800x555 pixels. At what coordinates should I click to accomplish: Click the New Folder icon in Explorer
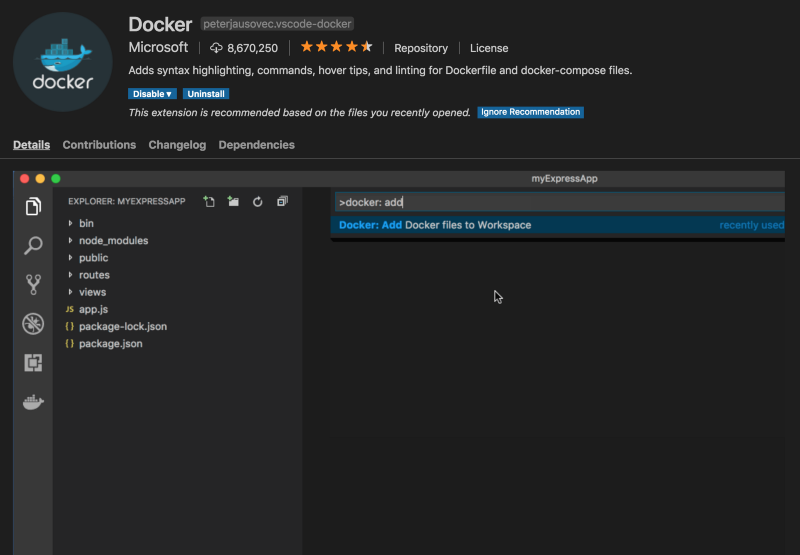point(233,201)
